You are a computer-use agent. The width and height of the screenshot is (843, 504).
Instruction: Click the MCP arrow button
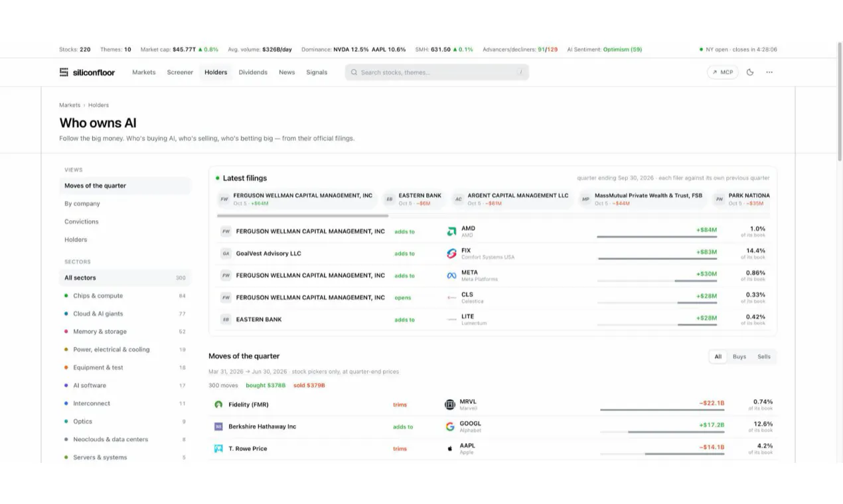[722, 72]
